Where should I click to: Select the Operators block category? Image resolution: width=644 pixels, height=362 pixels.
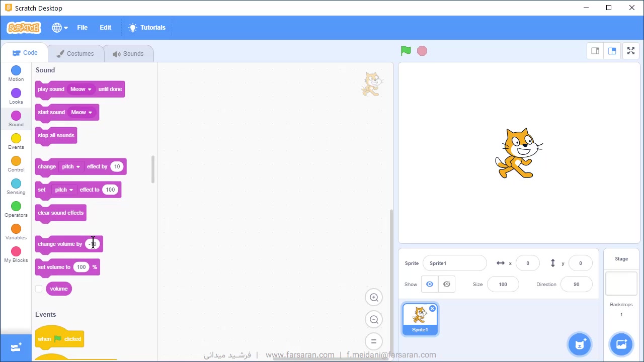pos(16,209)
